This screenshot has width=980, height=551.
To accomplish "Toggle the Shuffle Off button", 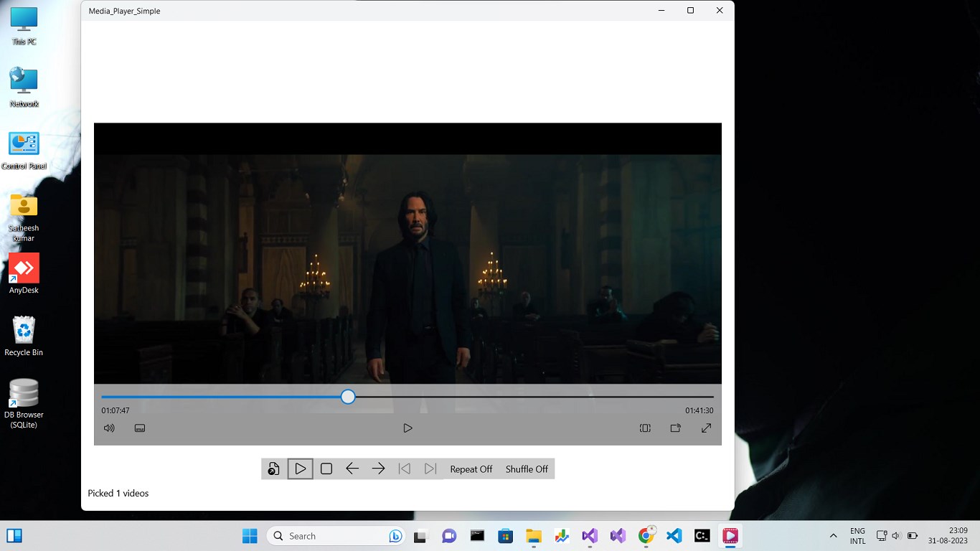I will [527, 469].
